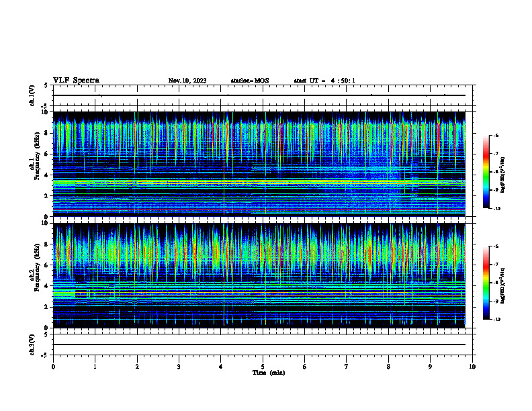Click the 'ch.1(V)' axis label

click(32, 95)
